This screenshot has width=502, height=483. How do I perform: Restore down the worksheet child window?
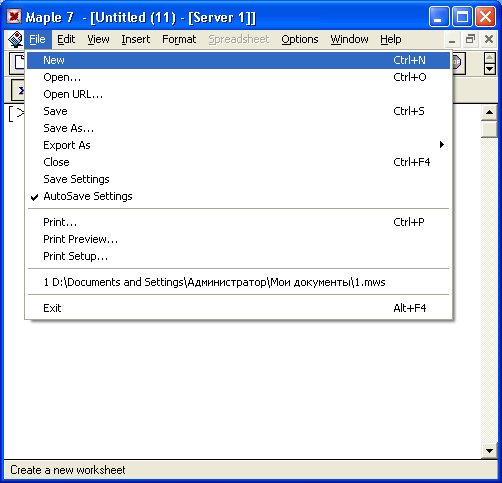coord(470,40)
